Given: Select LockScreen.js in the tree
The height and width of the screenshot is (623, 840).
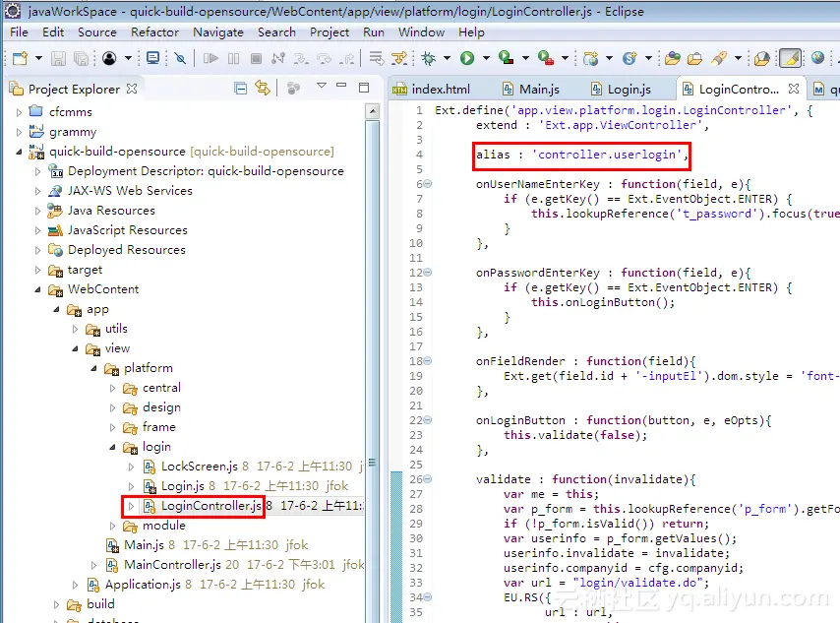Looking at the screenshot, I should [200, 467].
